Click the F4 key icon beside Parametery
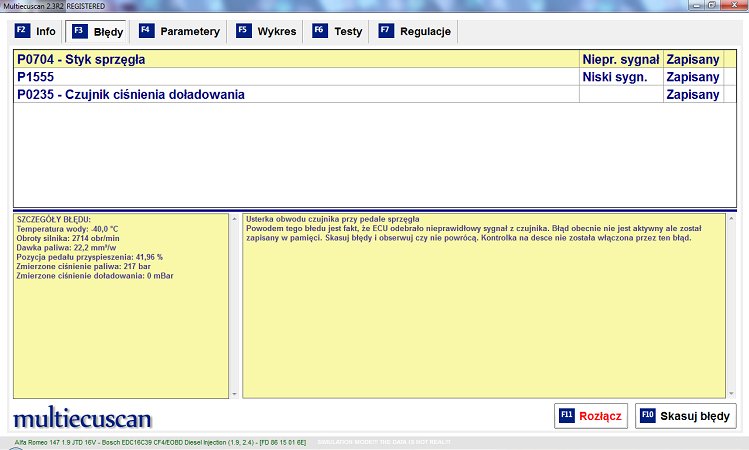The width and height of the screenshot is (749, 450). 146,31
